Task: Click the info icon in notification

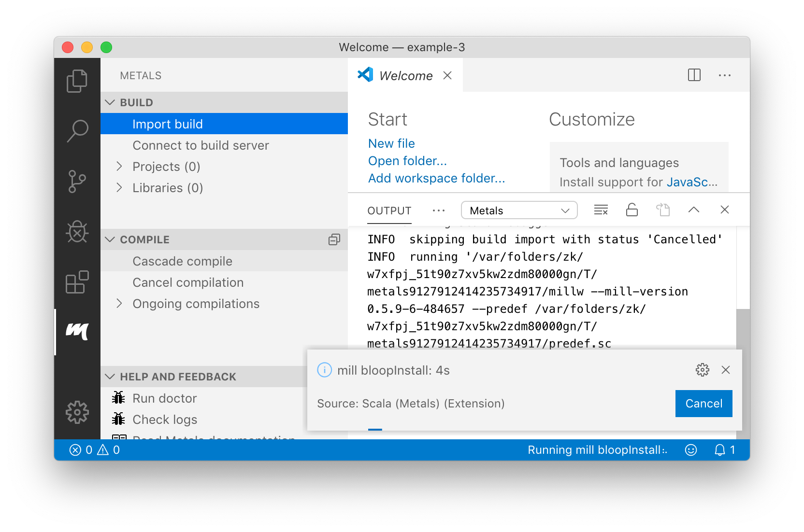Action: point(325,370)
